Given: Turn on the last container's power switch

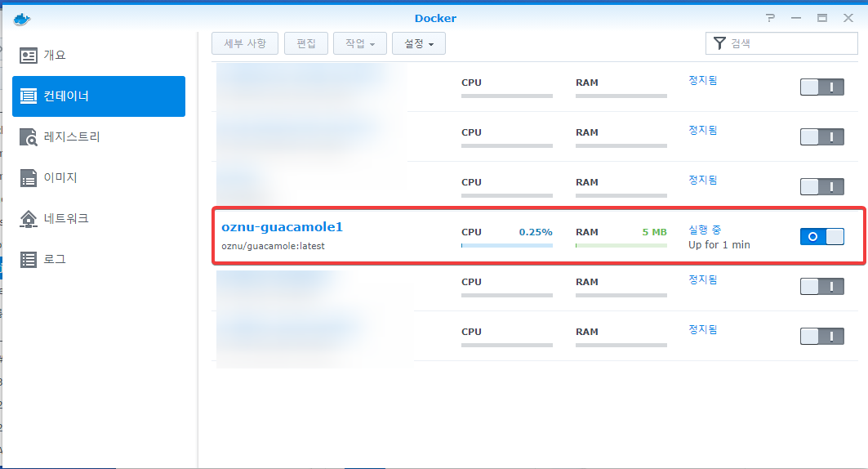Looking at the screenshot, I should point(822,336).
